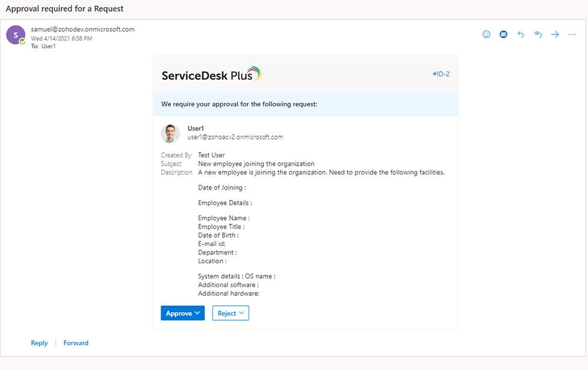This screenshot has width=588, height=370.
Task: Click User1's profile photo
Action: [x=171, y=133]
